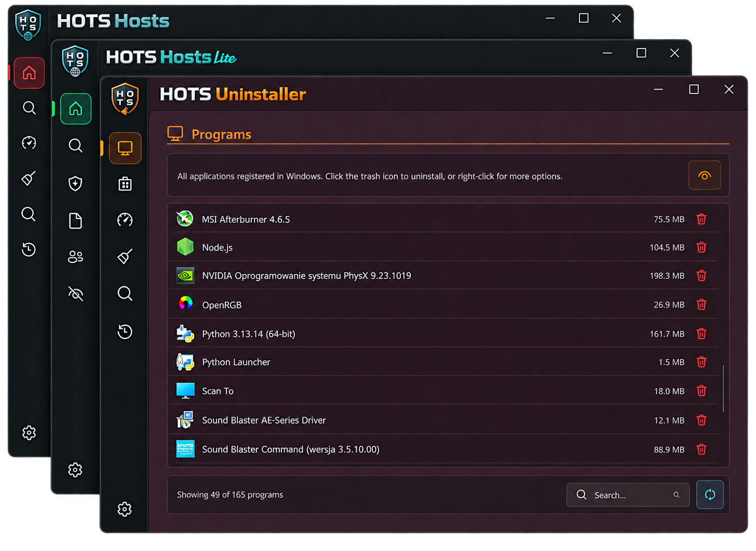Screen dimensions: 756x551
Task: Open the speedometer icon in Uninstaller sidebar
Action: (125, 220)
